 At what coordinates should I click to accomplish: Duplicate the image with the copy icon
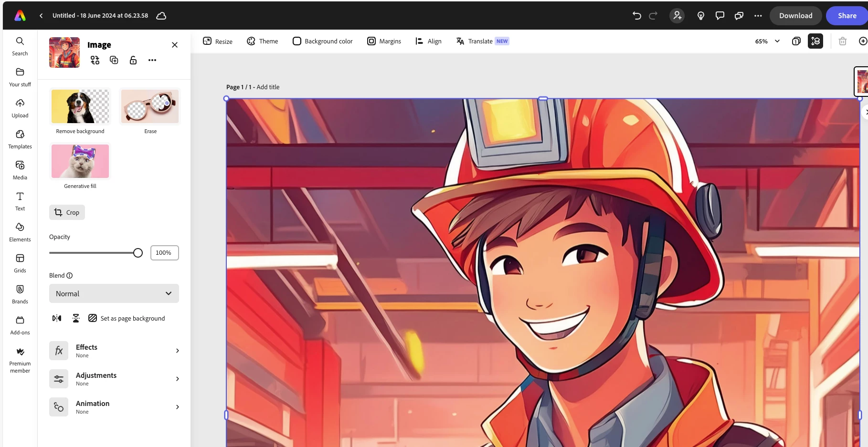pyautogui.click(x=114, y=60)
